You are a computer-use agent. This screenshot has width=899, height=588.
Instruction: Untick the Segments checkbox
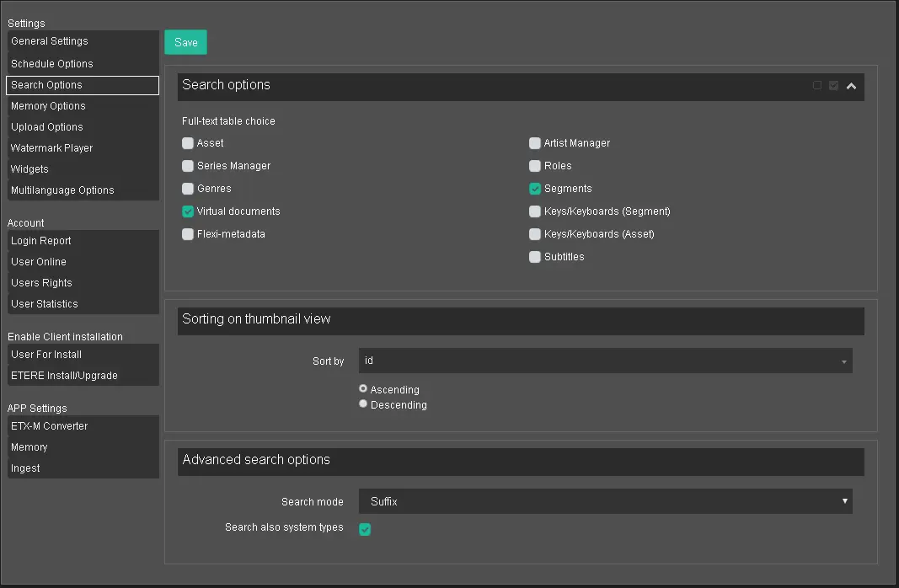click(x=535, y=189)
